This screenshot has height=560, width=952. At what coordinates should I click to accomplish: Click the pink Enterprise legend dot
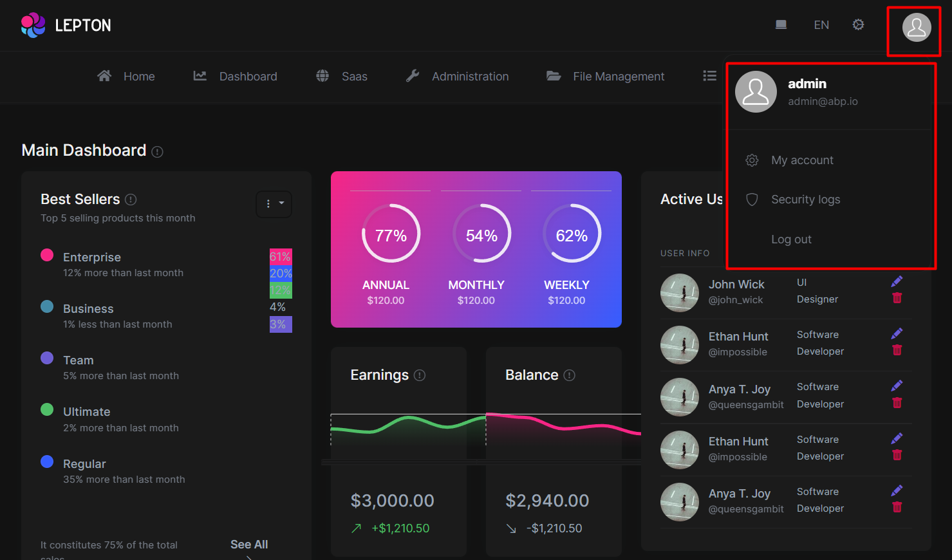[x=47, y=255]
